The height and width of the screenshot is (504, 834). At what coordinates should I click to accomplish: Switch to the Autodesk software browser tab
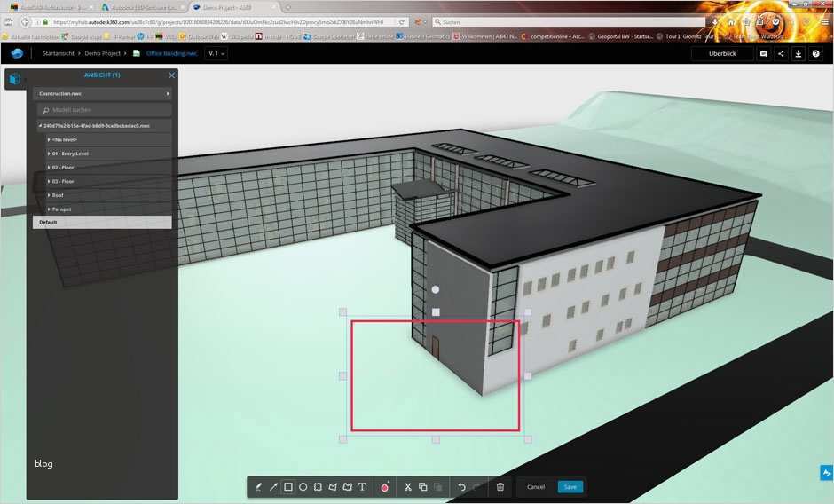pyautogui.click(x=141, y=7)
